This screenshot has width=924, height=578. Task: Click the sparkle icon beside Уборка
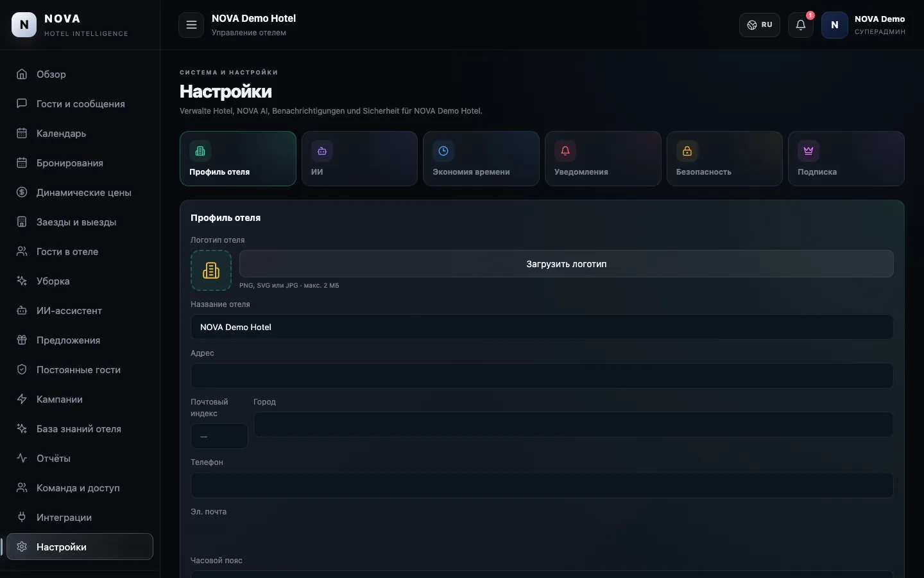tap(22, 281)
